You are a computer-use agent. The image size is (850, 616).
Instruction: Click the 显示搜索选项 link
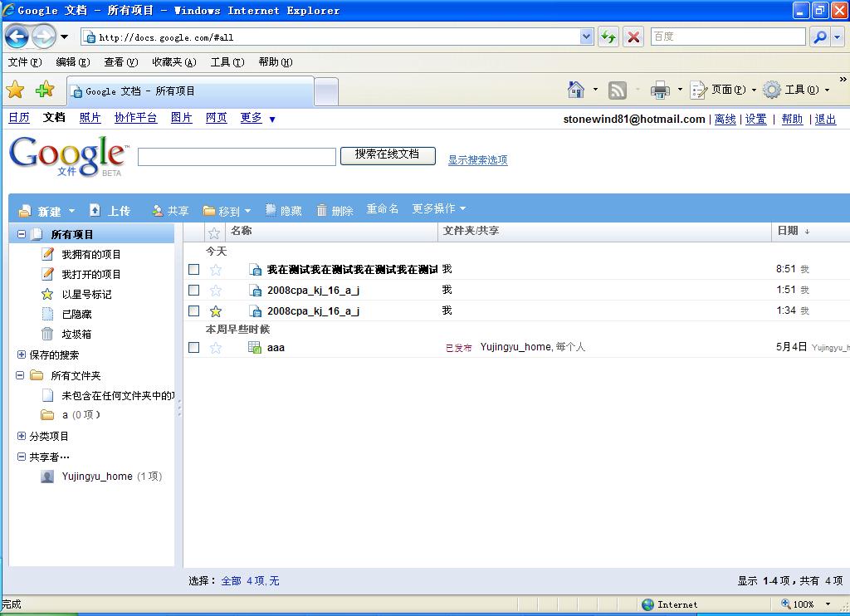click(x=477, y=160)
